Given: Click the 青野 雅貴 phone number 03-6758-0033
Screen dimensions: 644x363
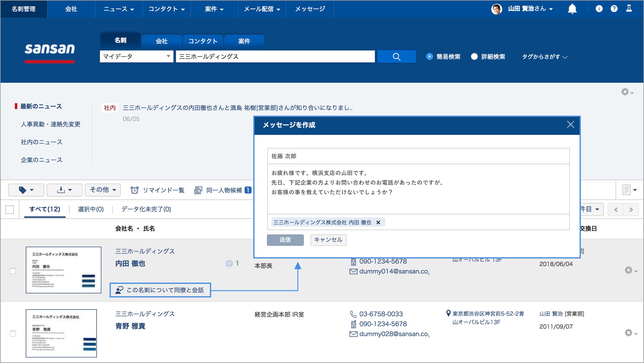Looking at the screenshot, I should coord(381,314).
